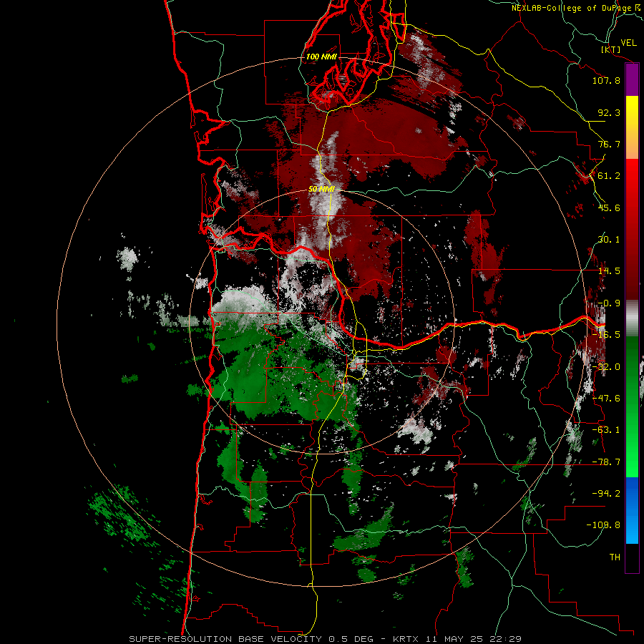Click the -32.0 velocity scale value
The height and width of the screenshot is (644, 644).
(x=606, y=367)
